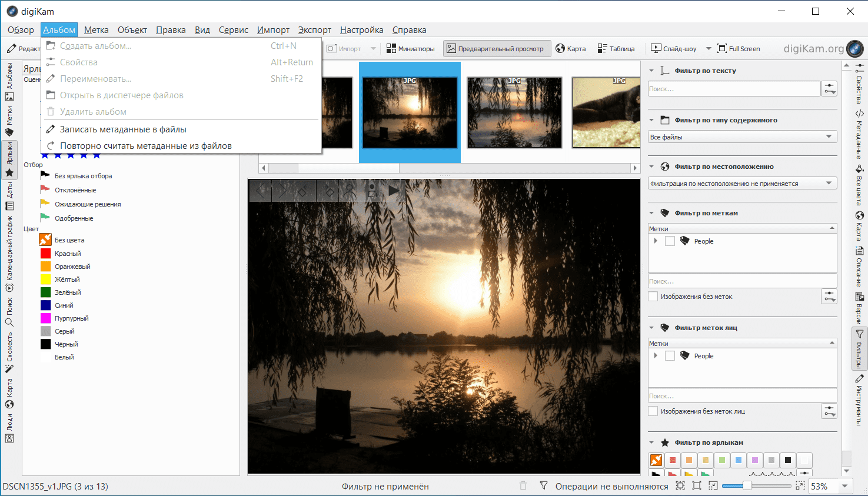Open the Инструменты tab in right sidebar

[x=859, y=400]
